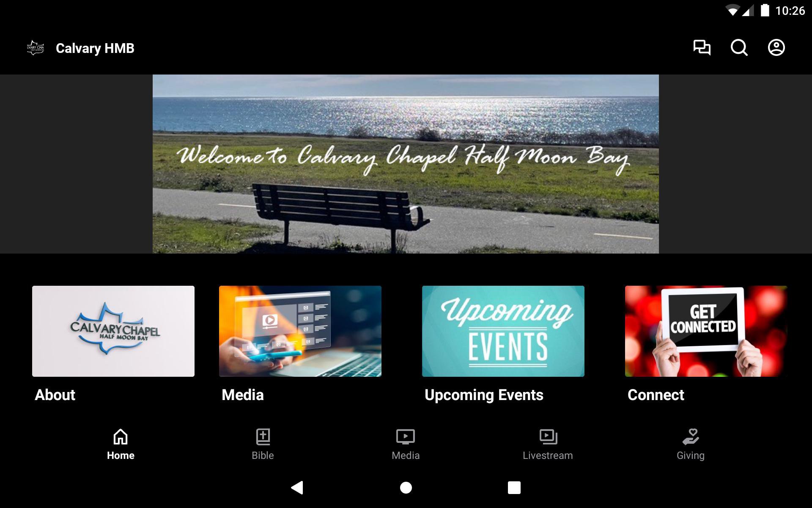Tap the Android back navigation button
812x508 pixels.
click(x=297, y=488)
